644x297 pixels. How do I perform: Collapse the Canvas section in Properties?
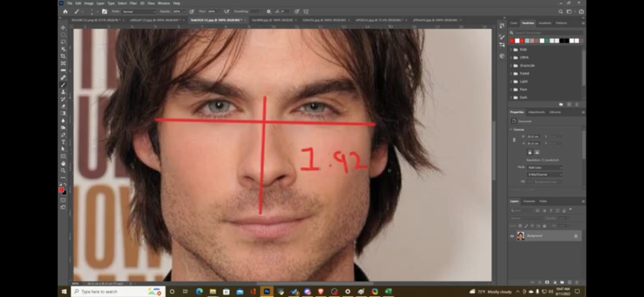pos(511,130)
